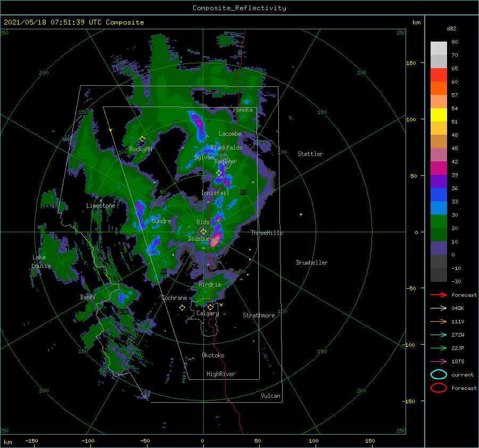Pick the white 80 dBZ legend swatch
Screen dimensions: 479x448
439,48
